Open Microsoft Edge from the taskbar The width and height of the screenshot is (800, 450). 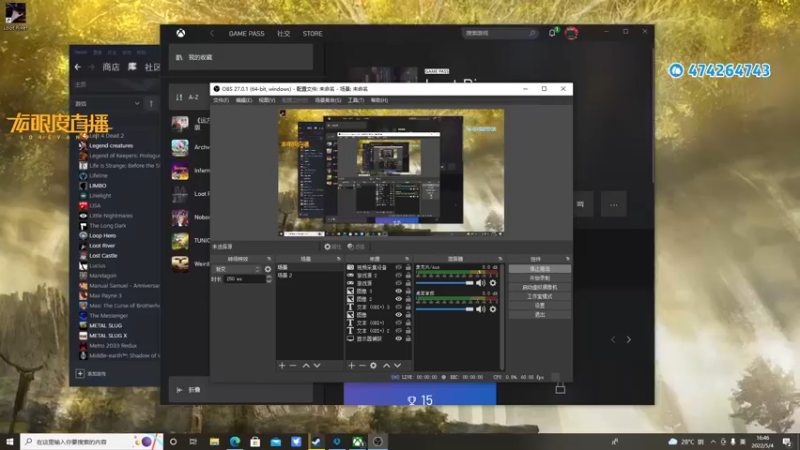click(235, 441)
